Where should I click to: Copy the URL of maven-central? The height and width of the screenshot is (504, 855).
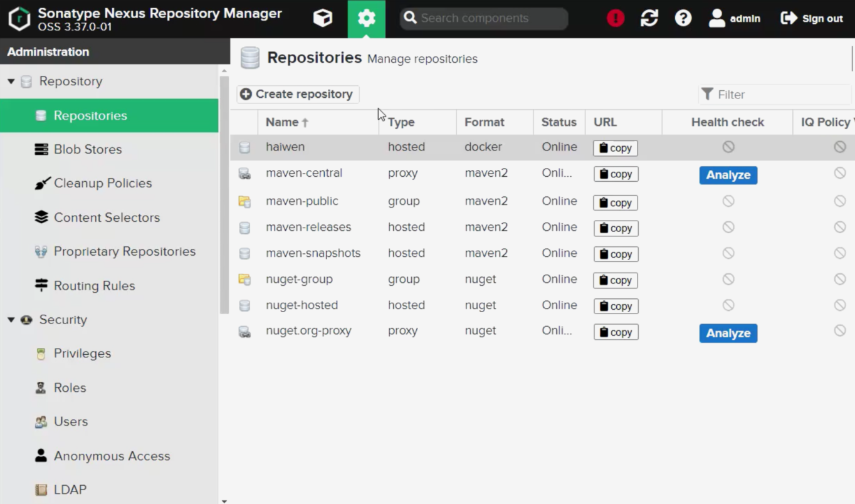tap(616, 174)
